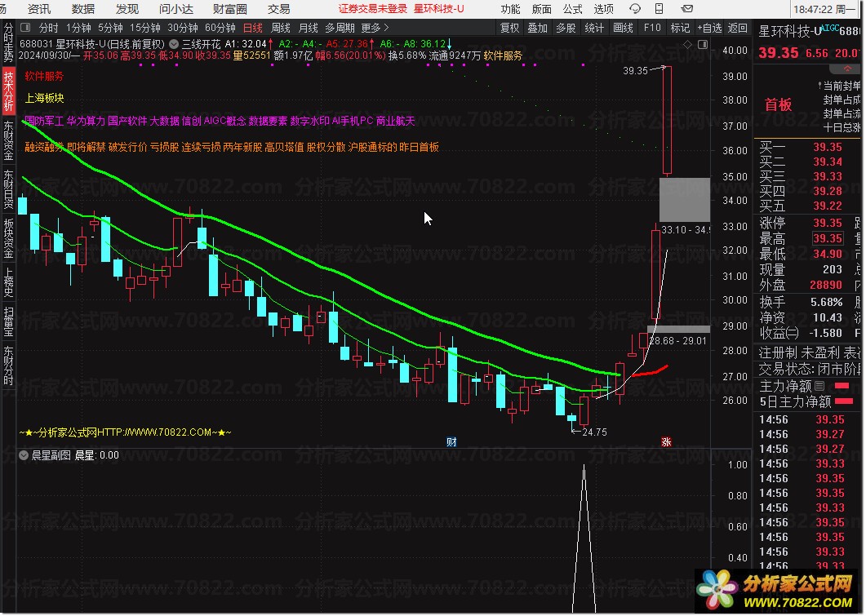Click the 画线 draw-line button
The width and height of the screenshot is (866, 616).
pyautogui.click(x=623, y=28)
